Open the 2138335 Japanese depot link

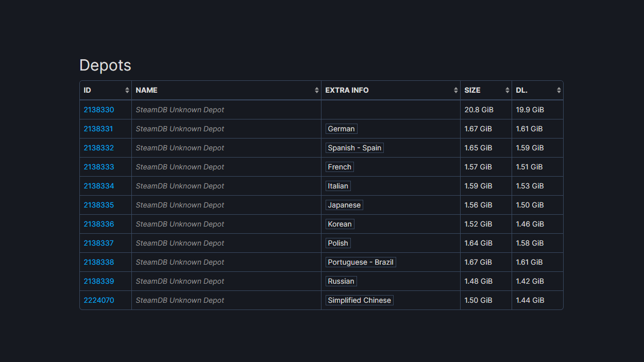point(99,205)
